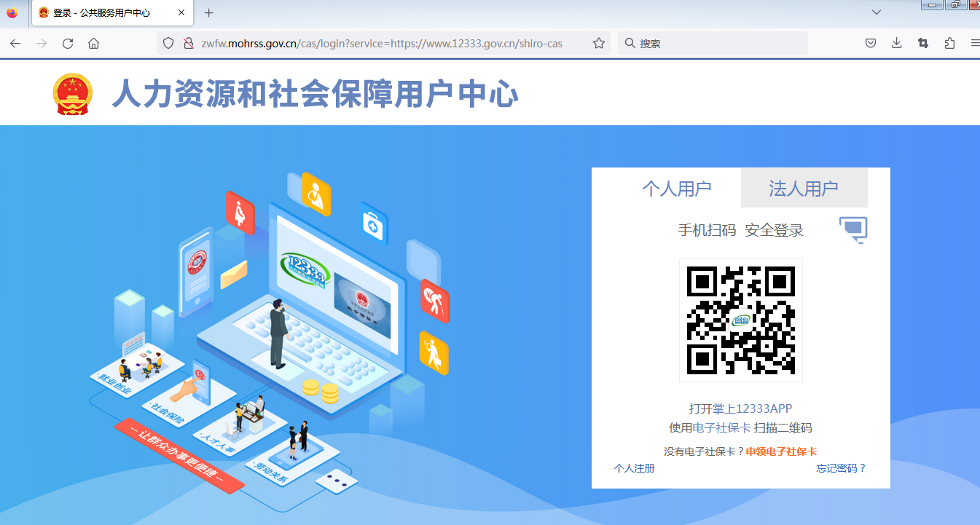980x525 pixels.
Task: Click the 搜索 search box
Action: pos(713,44)
